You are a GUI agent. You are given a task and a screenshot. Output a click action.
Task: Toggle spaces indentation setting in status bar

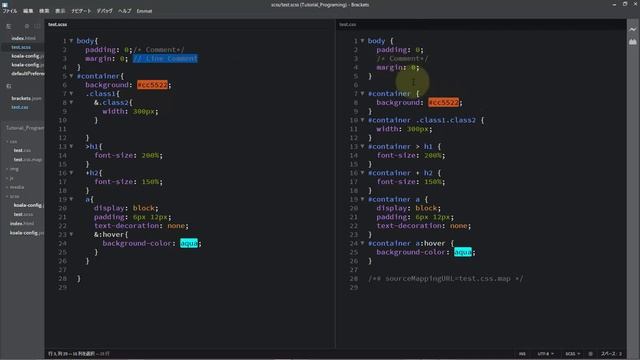[x=611, y=354]
